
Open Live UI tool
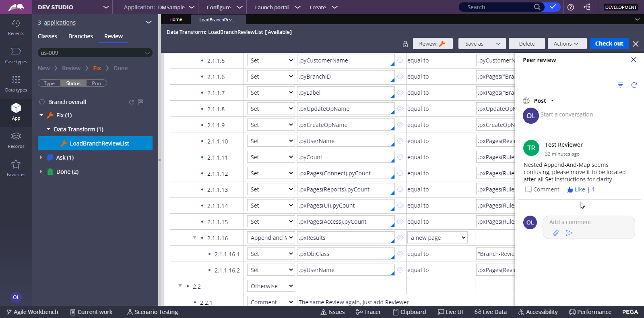pyautogui.click(x=450, y=312)
